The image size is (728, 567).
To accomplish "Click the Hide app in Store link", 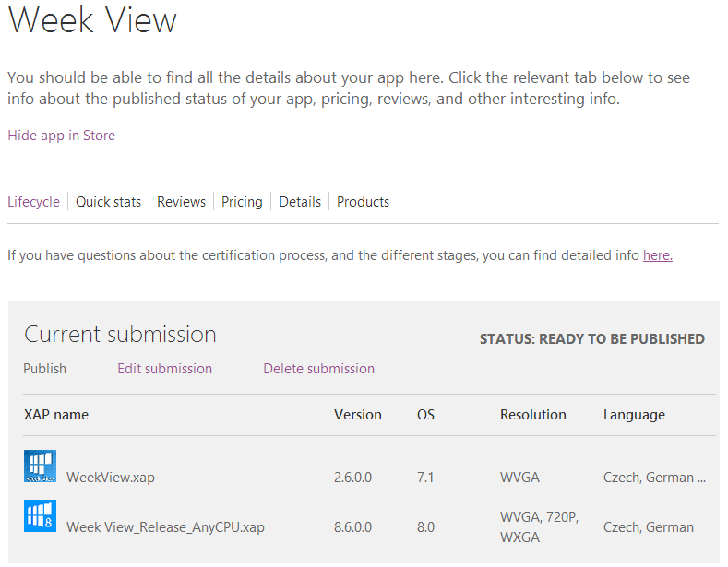I will click(x=61, y=136).
